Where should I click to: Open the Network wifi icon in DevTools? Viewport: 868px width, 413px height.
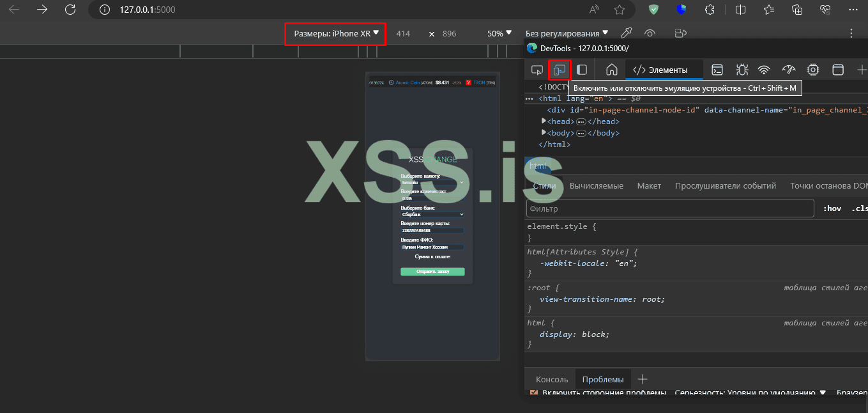(765, 70)
